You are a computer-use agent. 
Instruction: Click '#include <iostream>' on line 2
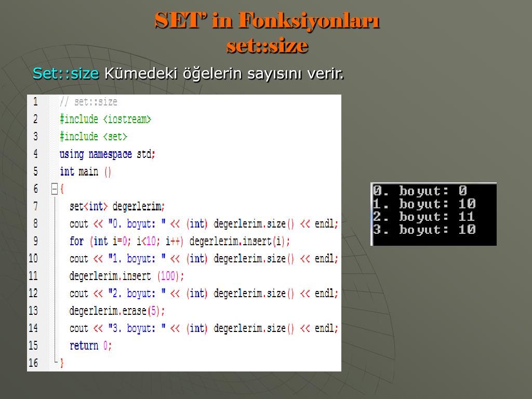click(x=105, y=119)
